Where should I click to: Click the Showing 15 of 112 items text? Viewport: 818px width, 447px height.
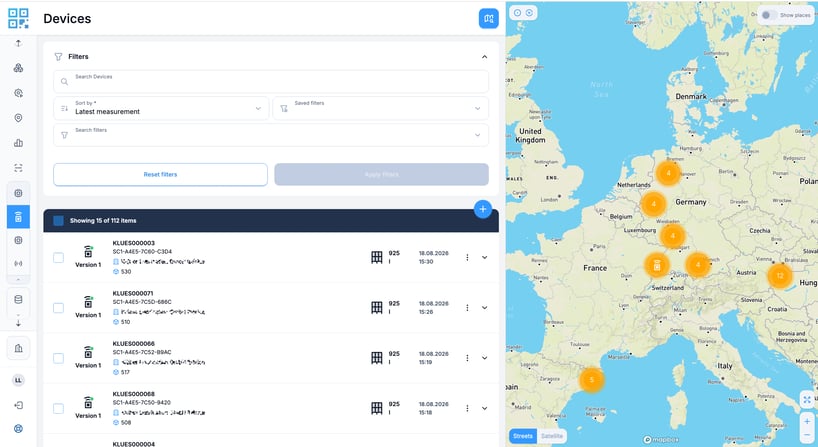(x=103, y=221)
